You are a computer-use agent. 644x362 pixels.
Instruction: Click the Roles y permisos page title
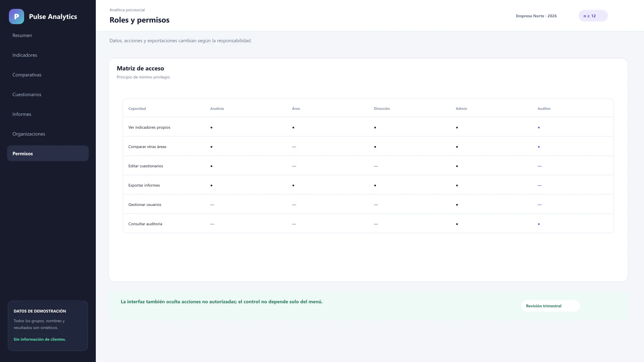pos(139,20)
